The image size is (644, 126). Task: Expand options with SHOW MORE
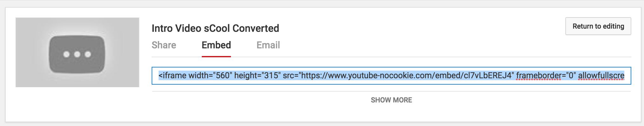coord(391,100)
